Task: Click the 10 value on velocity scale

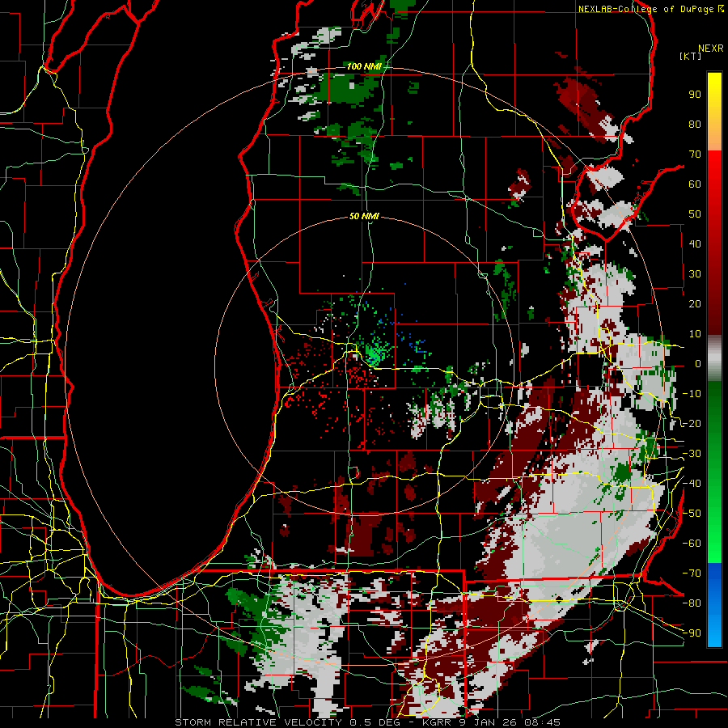Action: 695,334
